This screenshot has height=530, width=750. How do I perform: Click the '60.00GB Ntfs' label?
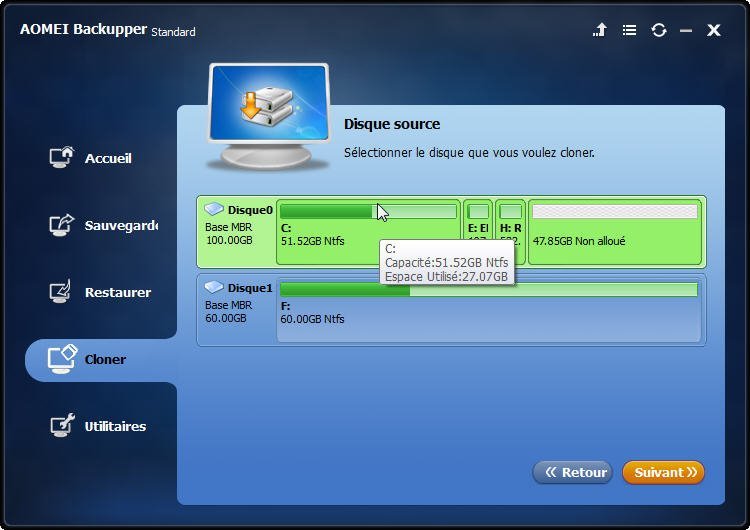coord(312,319)
